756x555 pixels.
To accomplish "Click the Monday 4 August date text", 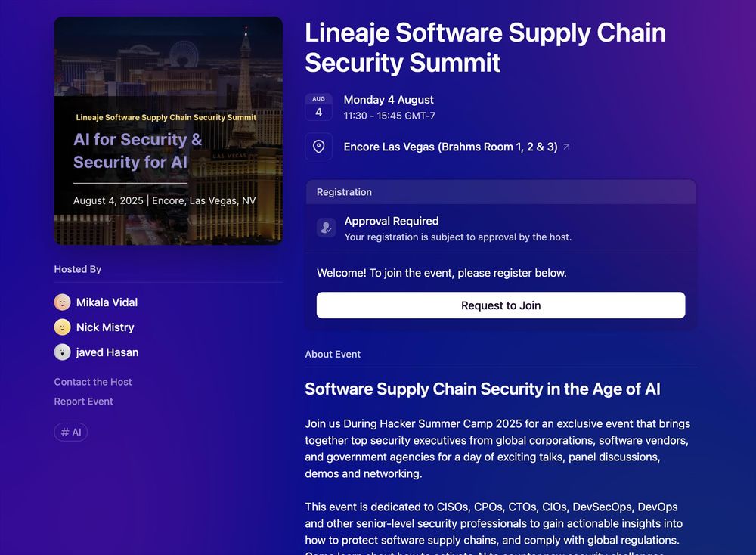I will point(389,100).
